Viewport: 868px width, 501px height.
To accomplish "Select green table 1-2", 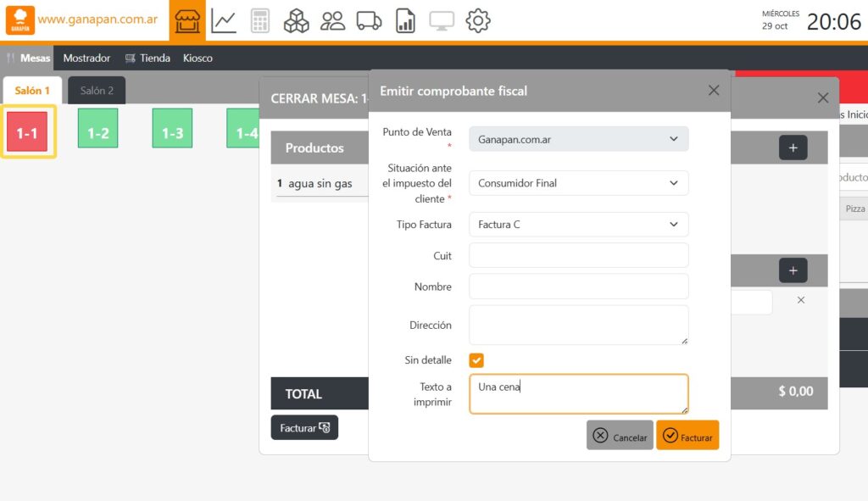I will tap(98, 133).
